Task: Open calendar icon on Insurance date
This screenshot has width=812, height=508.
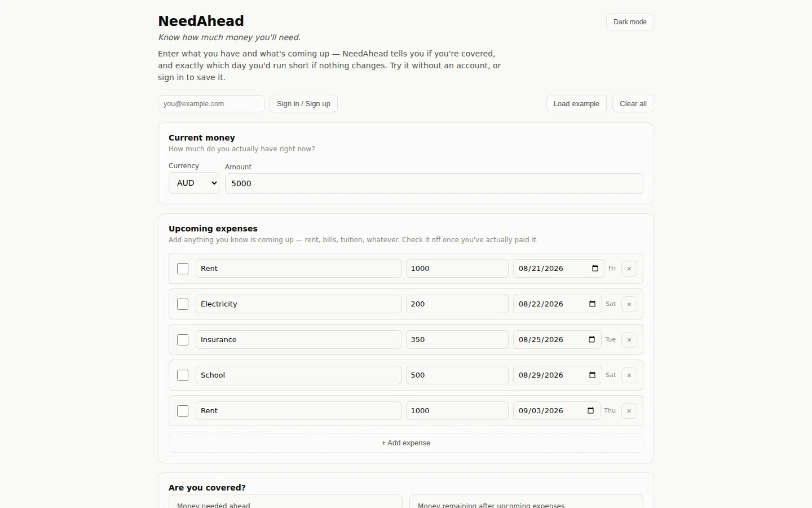Action: coord(592,339)
